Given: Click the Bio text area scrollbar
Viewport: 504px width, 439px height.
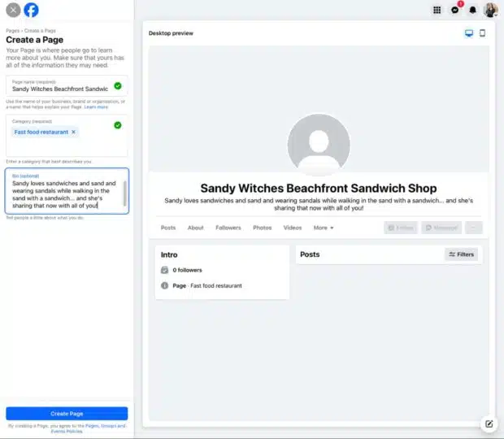Looking at the screenshot, I should [x=124, y=193].
